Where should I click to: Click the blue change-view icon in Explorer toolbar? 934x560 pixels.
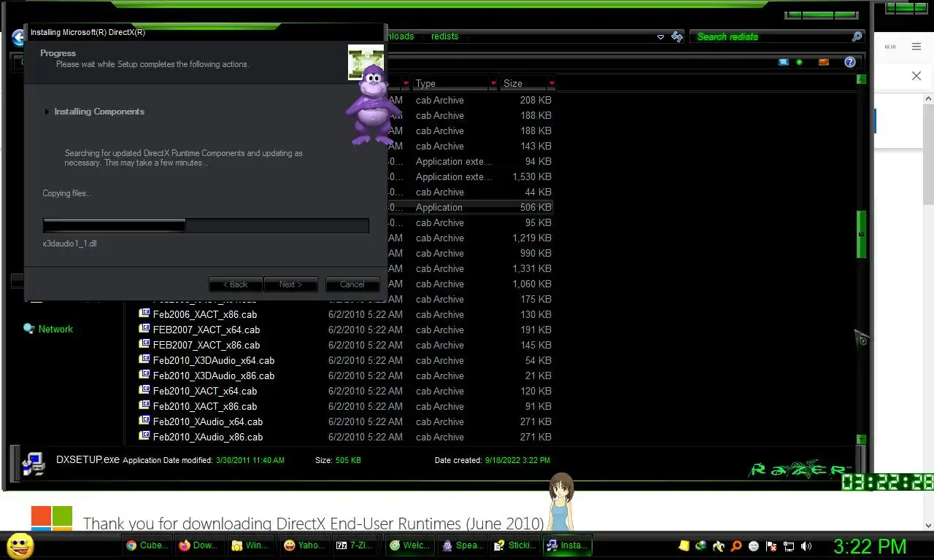click(x=784, y=63)
